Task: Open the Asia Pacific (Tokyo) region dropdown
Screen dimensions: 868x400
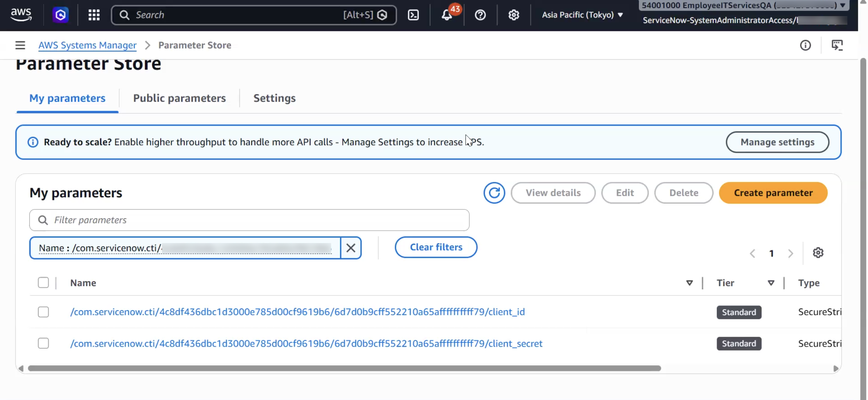Action: click(x=582, y=15)
